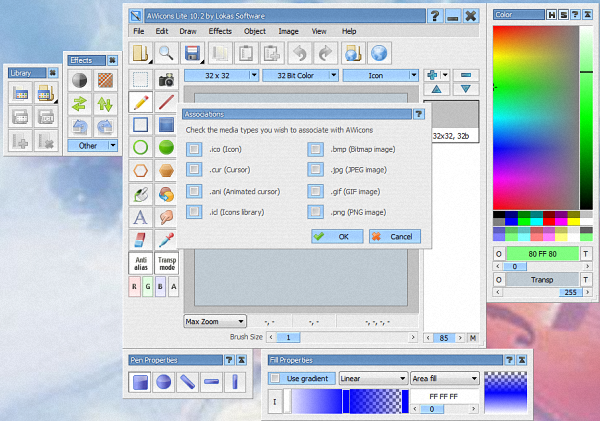Viewport: 600px width, 421px height.
Task: Click the magnifier zoom toolbar icon
Action: (x=166, y=53)
